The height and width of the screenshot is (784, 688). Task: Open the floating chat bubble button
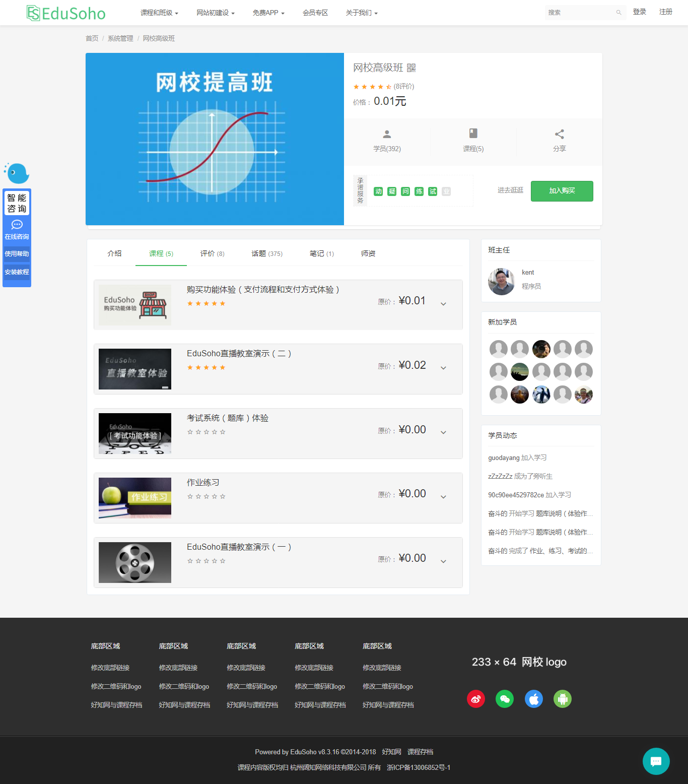[656, 761]
